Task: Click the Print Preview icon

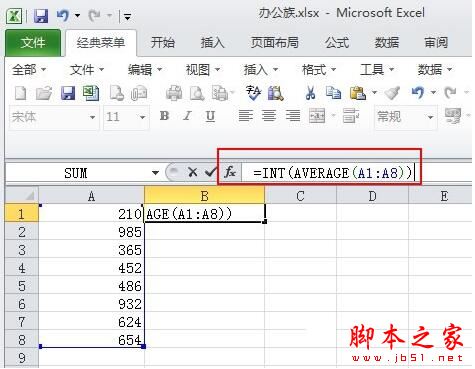Action: tap(197, 93)
